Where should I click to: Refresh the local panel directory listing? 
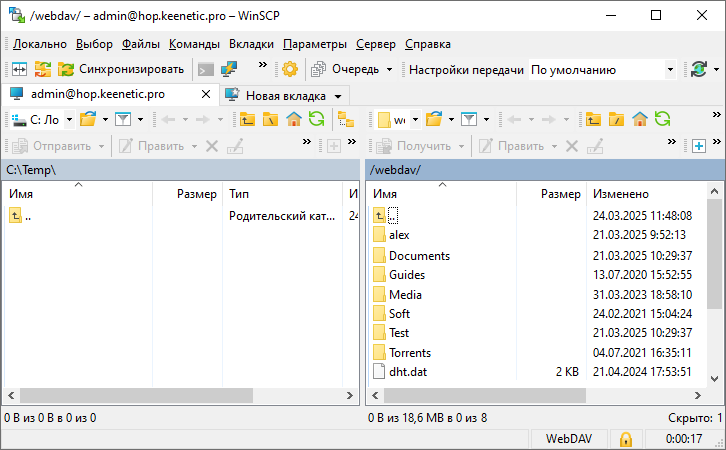click(x=316, y=120)
